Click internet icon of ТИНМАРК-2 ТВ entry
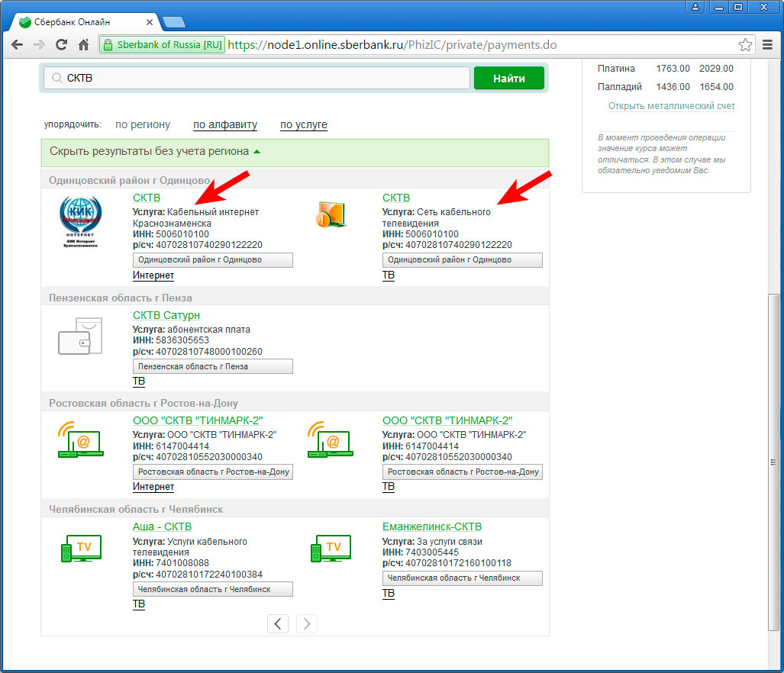 (x=330, y=440)
